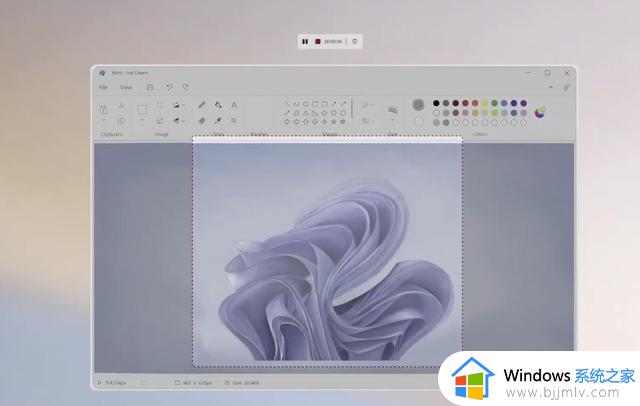Delete the recording using trash icon
Image resolution: width=640 pixels, height=406 pixels.
tap(355, 41)
